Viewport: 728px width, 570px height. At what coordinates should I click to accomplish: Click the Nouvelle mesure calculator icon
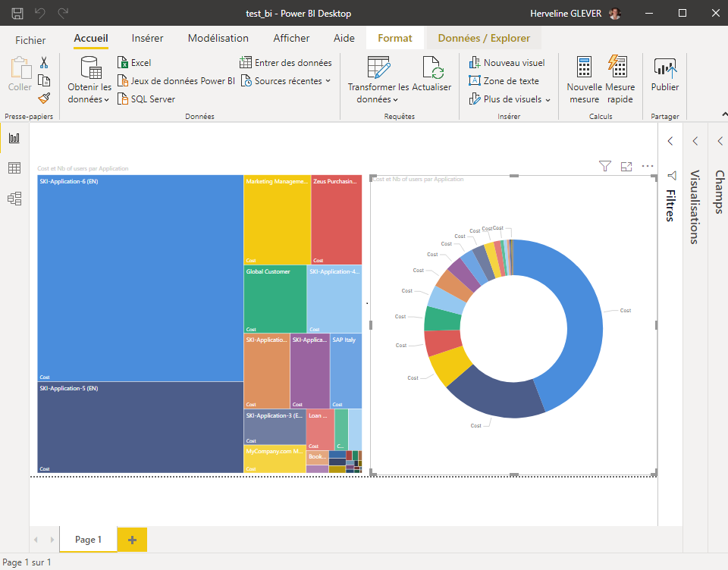(584, 67)
